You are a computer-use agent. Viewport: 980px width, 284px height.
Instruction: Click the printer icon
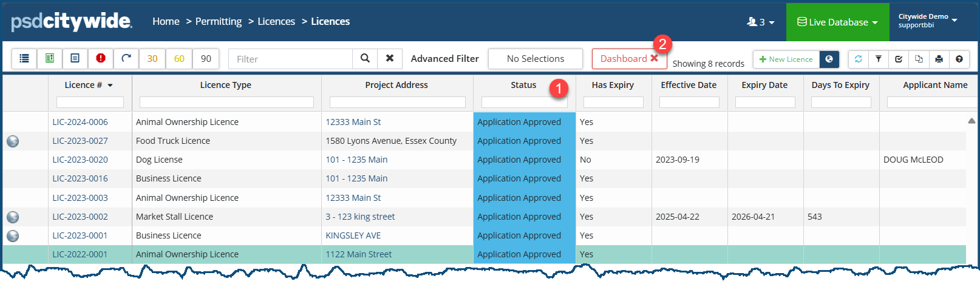(939, 59)
